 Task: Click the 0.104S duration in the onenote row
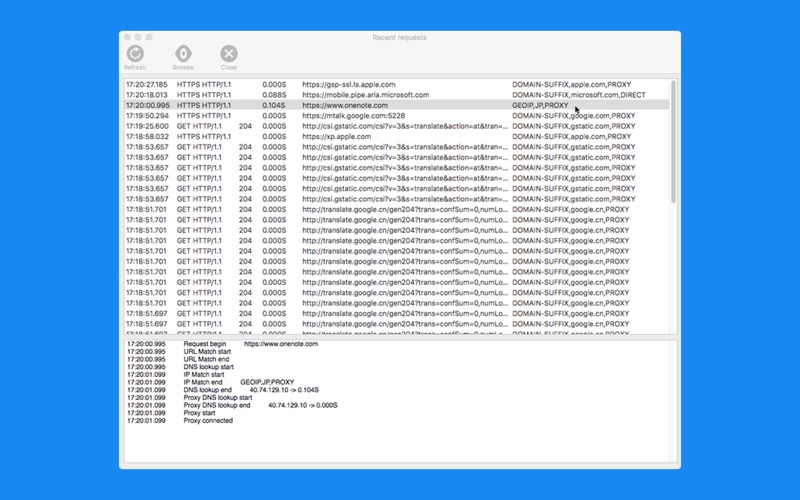click(x=274, y=105)
